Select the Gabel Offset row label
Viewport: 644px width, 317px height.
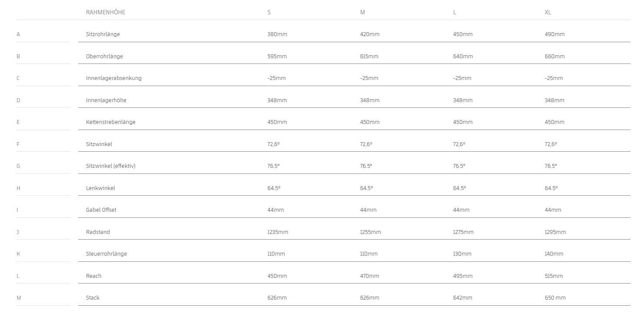pyautogui.click(x=101, y=210)
